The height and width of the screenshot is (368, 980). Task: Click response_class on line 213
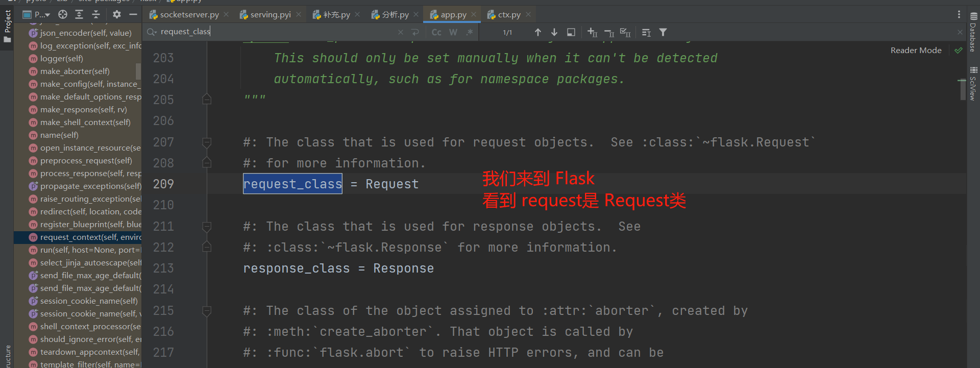click(297, 268)
